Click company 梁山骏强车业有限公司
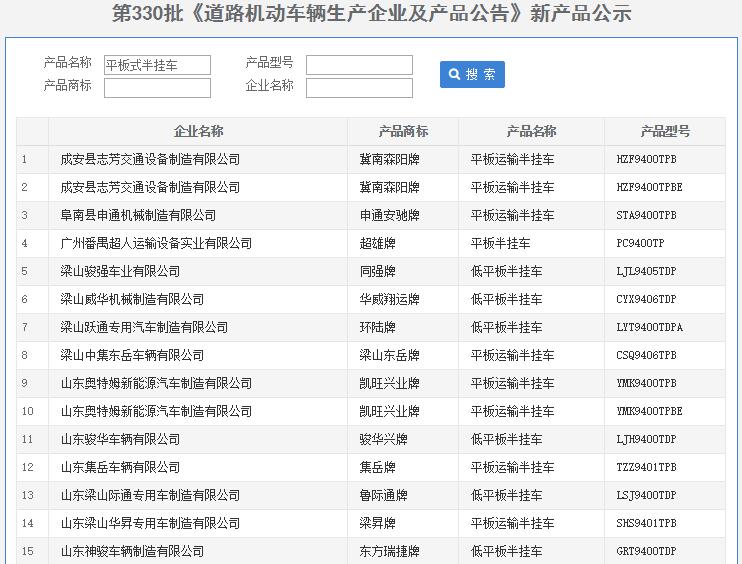The width and height of the screenshot is (742, 564). coord(120,271)
